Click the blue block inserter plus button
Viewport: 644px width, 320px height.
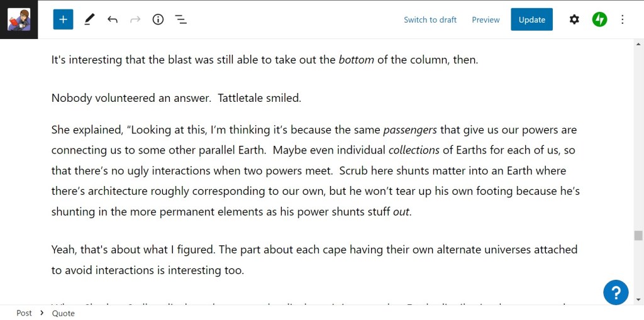pos(63,19)
